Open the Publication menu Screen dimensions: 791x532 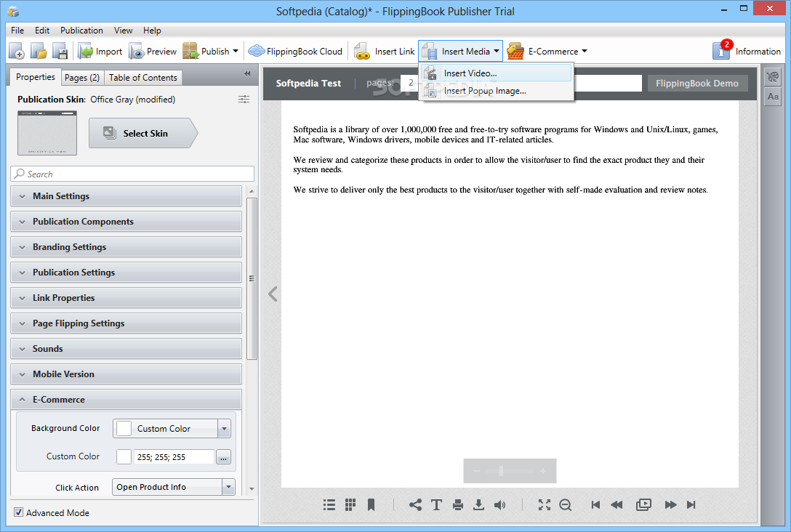coord(81,31)
